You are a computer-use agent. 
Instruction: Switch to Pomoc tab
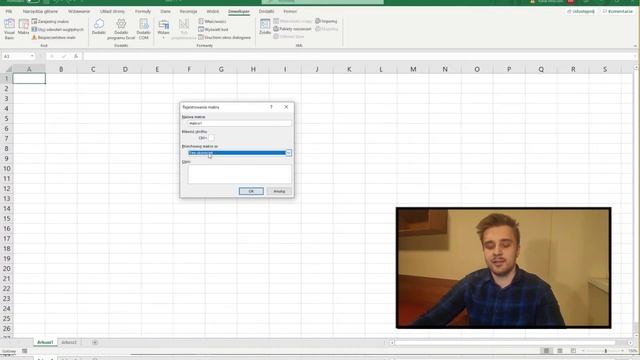pyautogui.click(x=290, y=11)
